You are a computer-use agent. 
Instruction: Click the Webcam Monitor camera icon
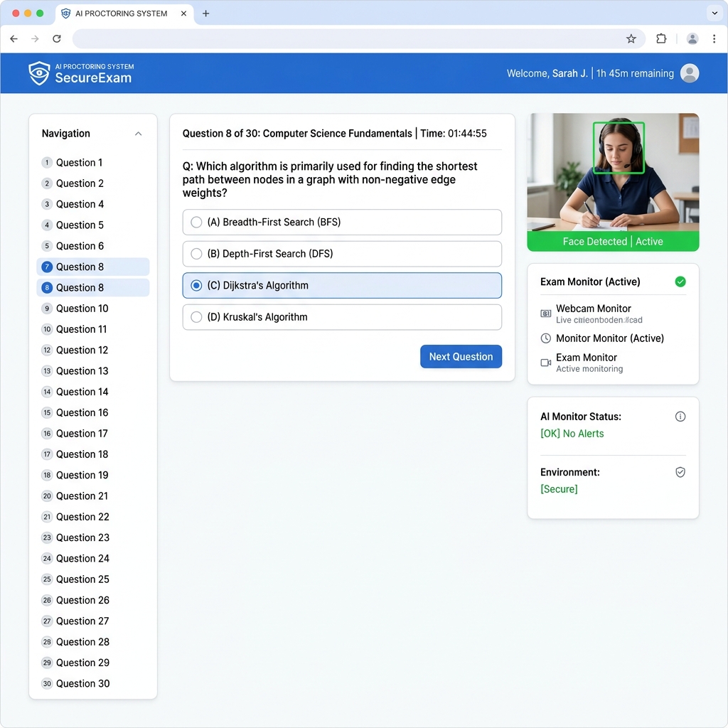click(546, 314)
